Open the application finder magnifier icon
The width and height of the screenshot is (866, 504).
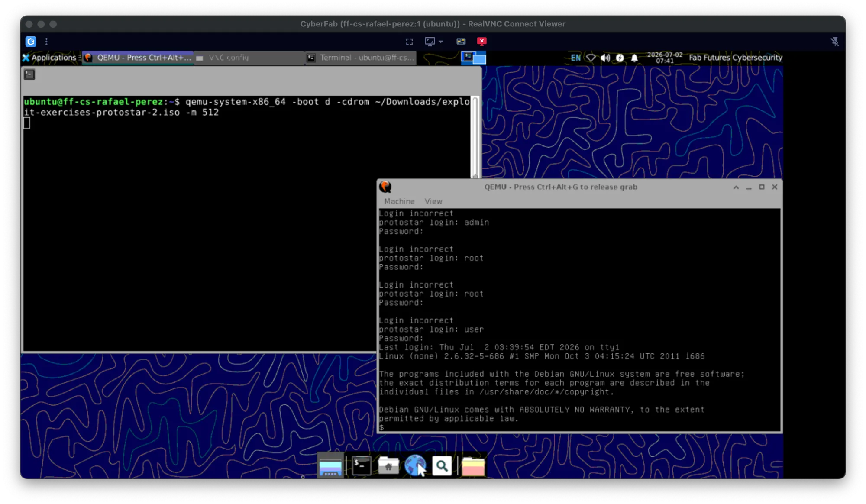pos(442,466)
